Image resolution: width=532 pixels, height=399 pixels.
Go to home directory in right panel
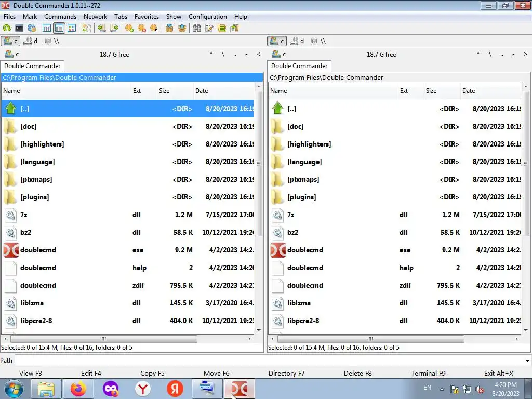514,54
